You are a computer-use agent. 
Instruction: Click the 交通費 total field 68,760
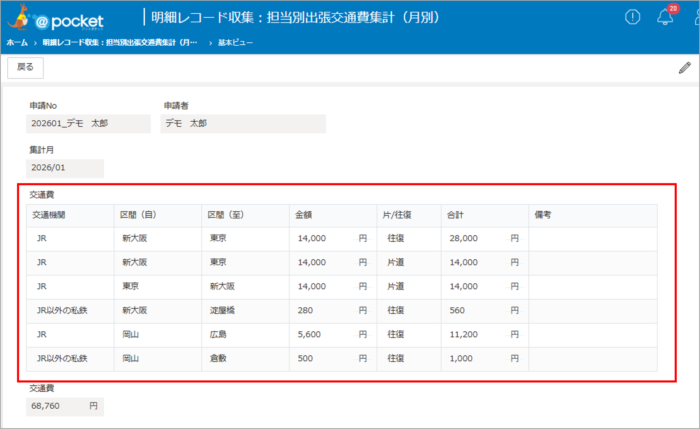65,407
